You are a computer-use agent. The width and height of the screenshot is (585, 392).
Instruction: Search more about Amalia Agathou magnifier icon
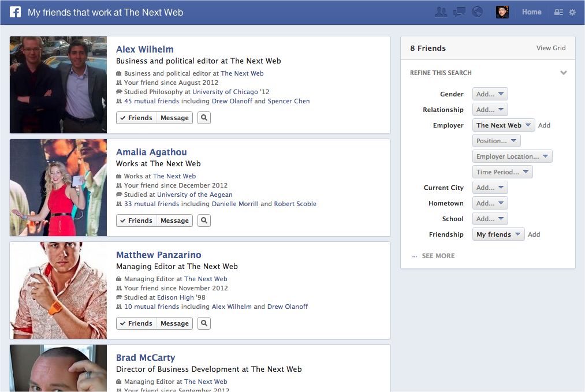pyautogui.click(x=204, y=221)
